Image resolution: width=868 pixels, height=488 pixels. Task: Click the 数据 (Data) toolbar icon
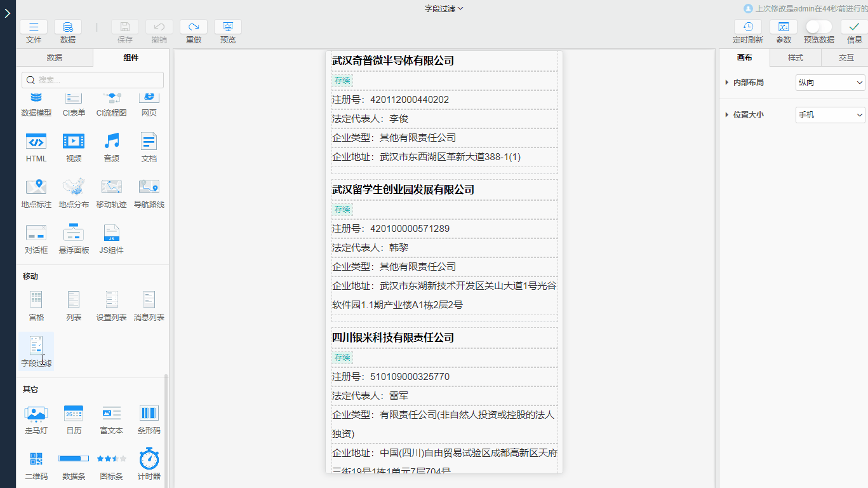pos(67,27)
